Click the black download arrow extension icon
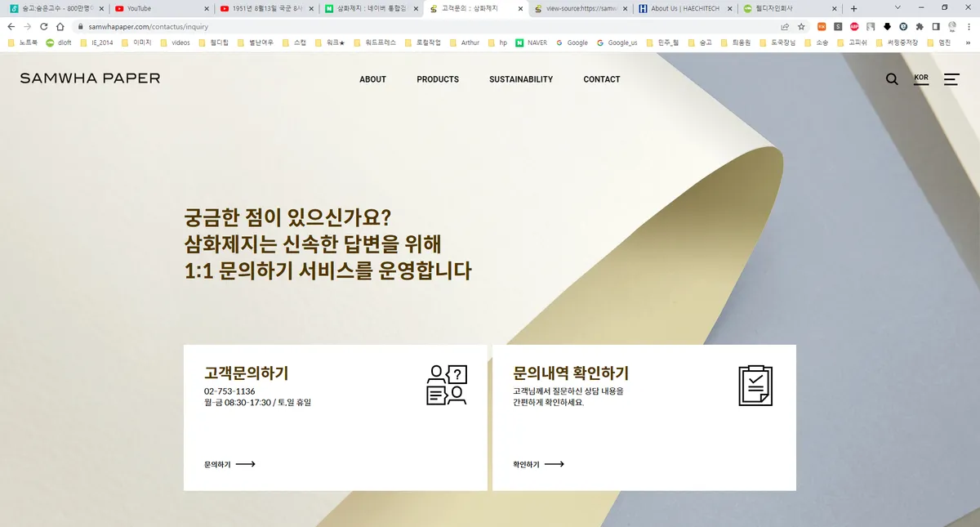 point(887,26)
